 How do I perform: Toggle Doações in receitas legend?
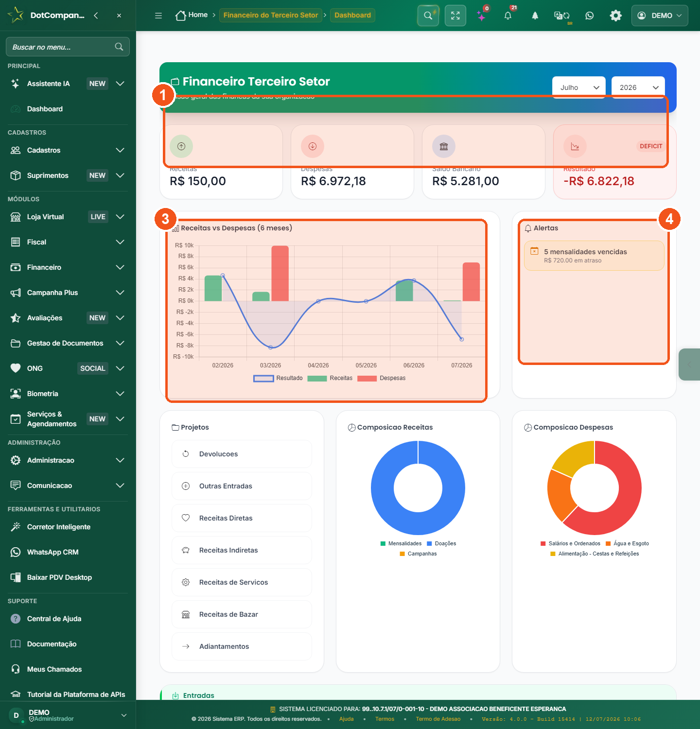pos(441,543)
